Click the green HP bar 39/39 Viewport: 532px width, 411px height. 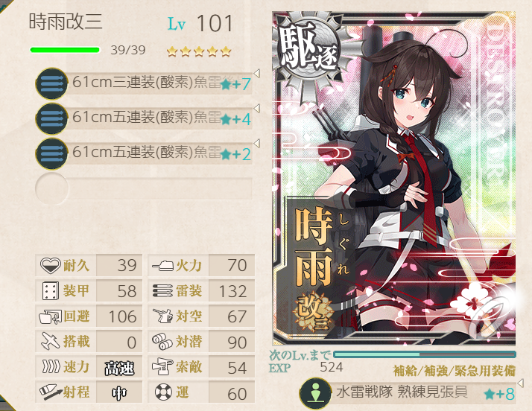pos(65,50)
